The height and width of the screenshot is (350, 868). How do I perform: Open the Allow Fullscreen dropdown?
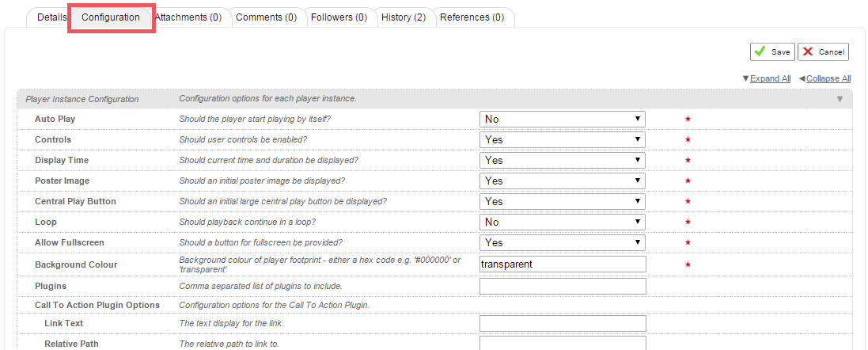click(x=563, y=242)
